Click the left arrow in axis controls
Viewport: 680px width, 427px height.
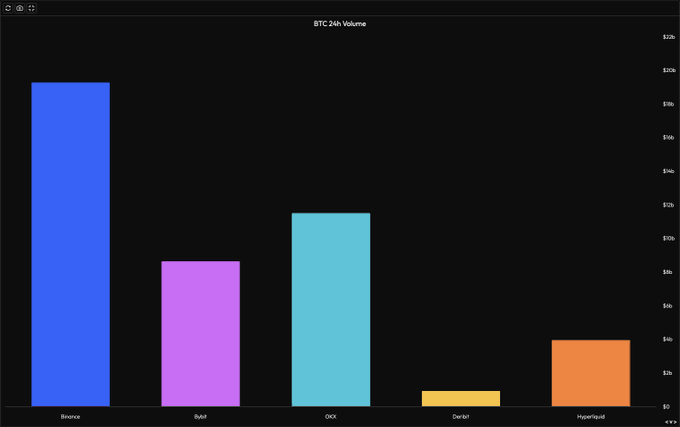[667, 422]
